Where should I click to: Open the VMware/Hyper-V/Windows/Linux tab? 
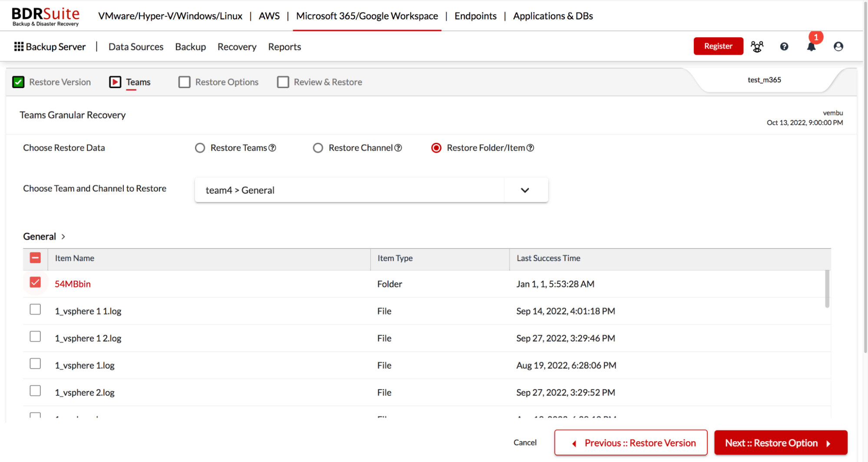(170, 16)
